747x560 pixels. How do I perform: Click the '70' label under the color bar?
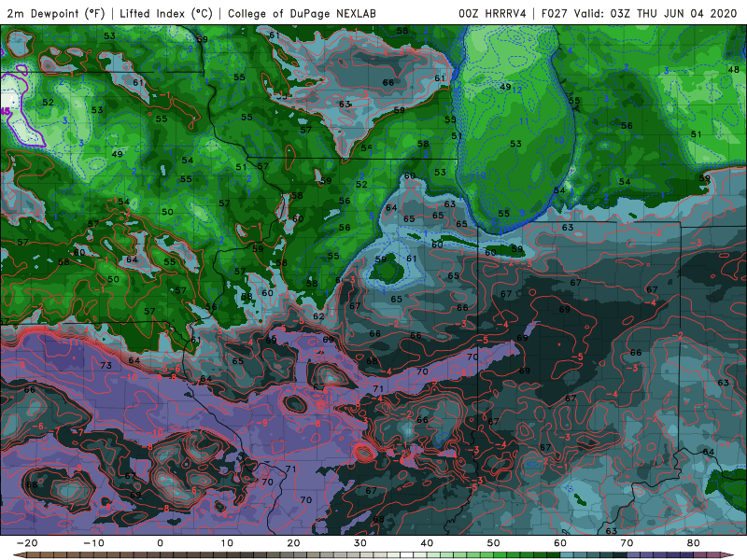pos(627,543)
